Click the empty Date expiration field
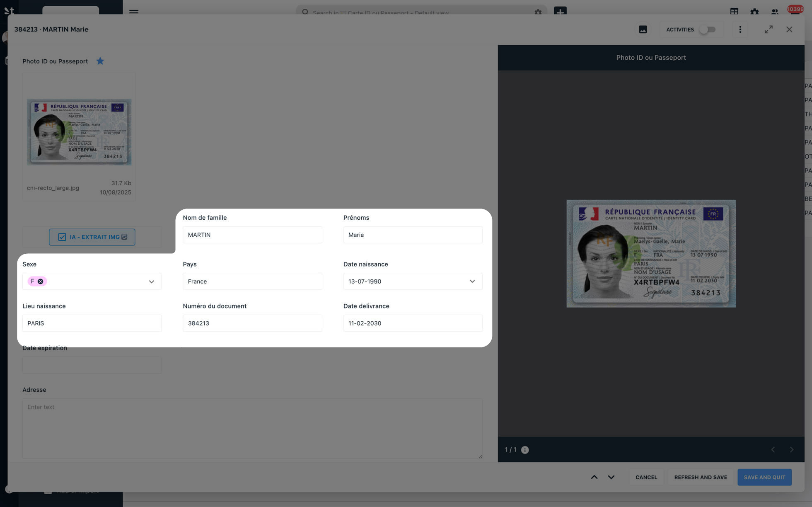 (x=92, y=365)
